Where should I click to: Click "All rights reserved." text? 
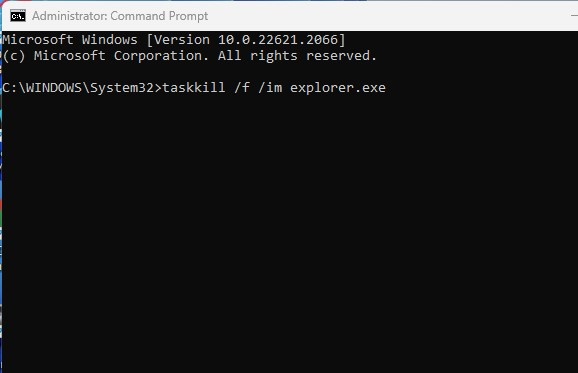point(297,56)
